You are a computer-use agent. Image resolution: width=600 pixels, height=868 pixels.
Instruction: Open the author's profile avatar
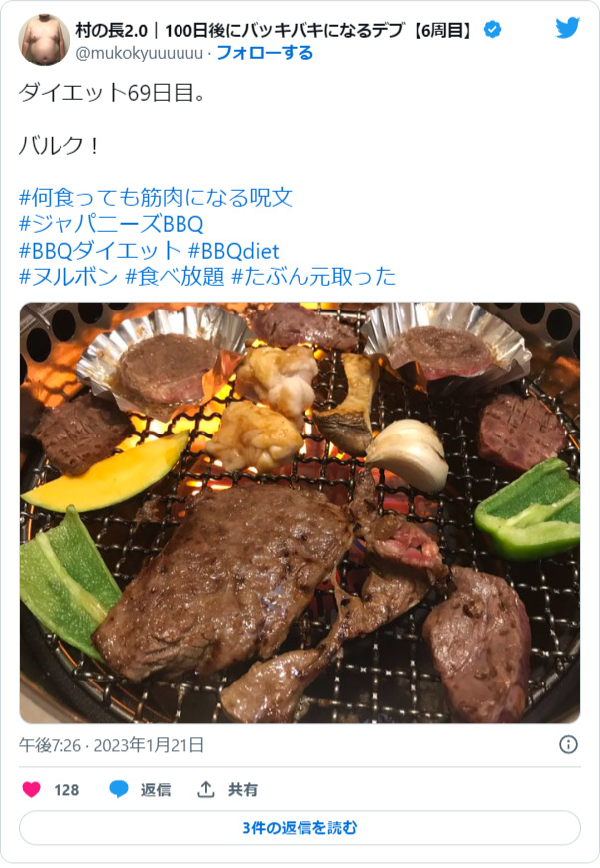(x=45, y=41)
